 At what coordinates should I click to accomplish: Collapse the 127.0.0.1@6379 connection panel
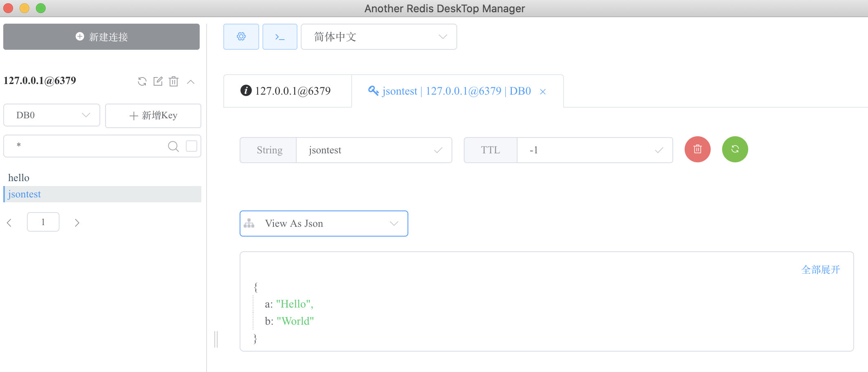coord(190,82)
